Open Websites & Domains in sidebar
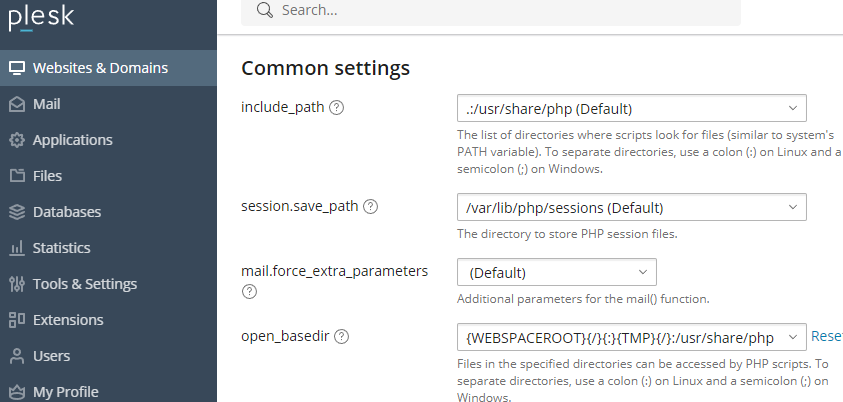Viewport: 843px width, 402px height. (100, 68)
